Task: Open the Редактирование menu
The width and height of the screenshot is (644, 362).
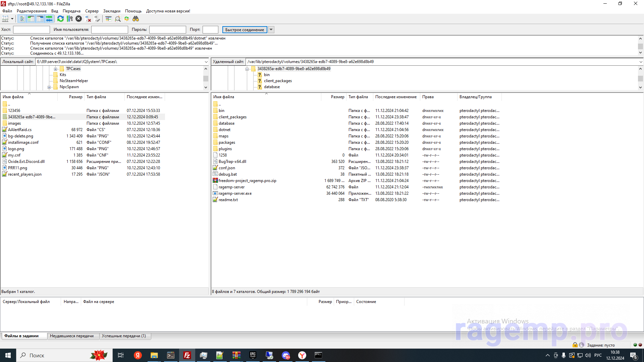Action: coord(32,11)
